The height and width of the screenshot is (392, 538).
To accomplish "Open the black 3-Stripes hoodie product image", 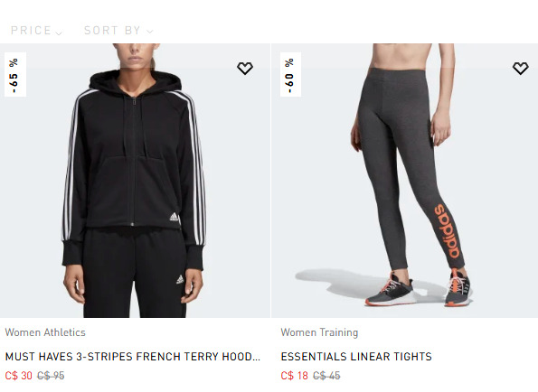I will pos(136,181).
